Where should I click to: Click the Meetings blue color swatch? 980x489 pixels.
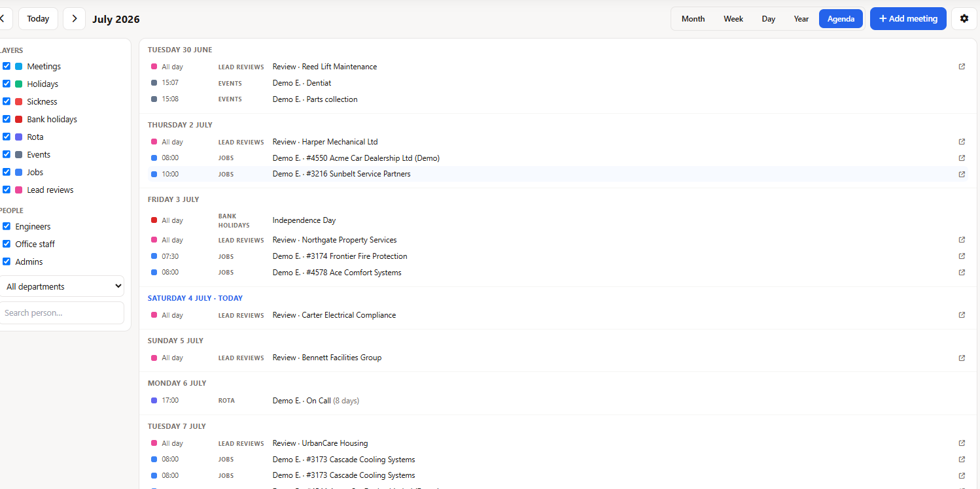19,66
